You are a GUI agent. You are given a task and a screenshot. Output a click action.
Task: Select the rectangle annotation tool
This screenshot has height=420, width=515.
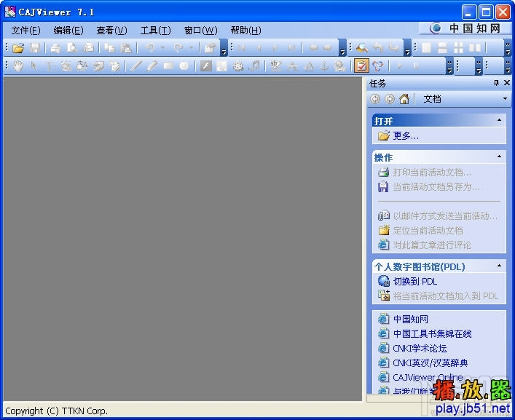click(168, 66)
